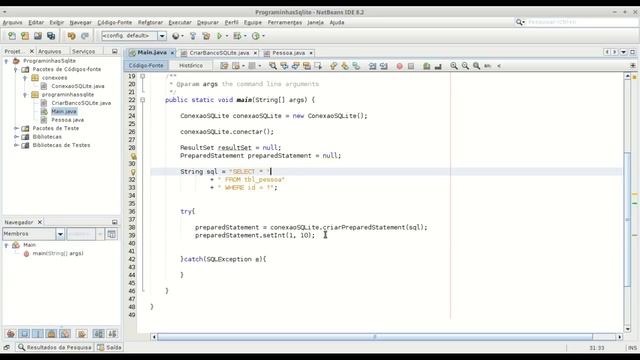Collapse the conexoes package node

25,78
